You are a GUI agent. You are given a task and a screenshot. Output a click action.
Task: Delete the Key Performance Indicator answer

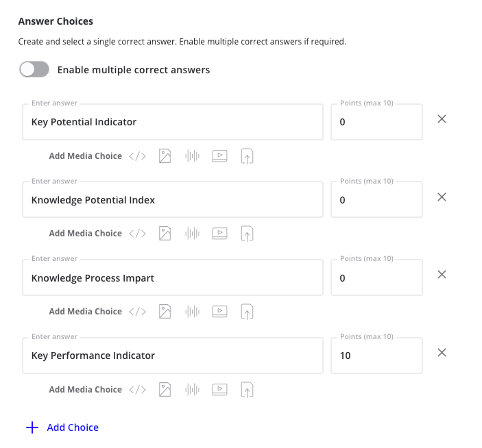point(442,353)
